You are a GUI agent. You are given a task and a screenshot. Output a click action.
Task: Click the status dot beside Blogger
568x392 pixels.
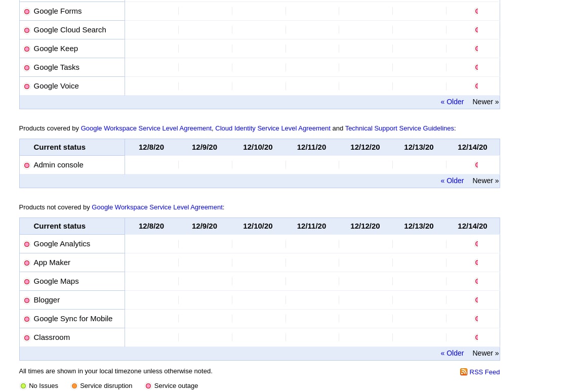point(27,300)
